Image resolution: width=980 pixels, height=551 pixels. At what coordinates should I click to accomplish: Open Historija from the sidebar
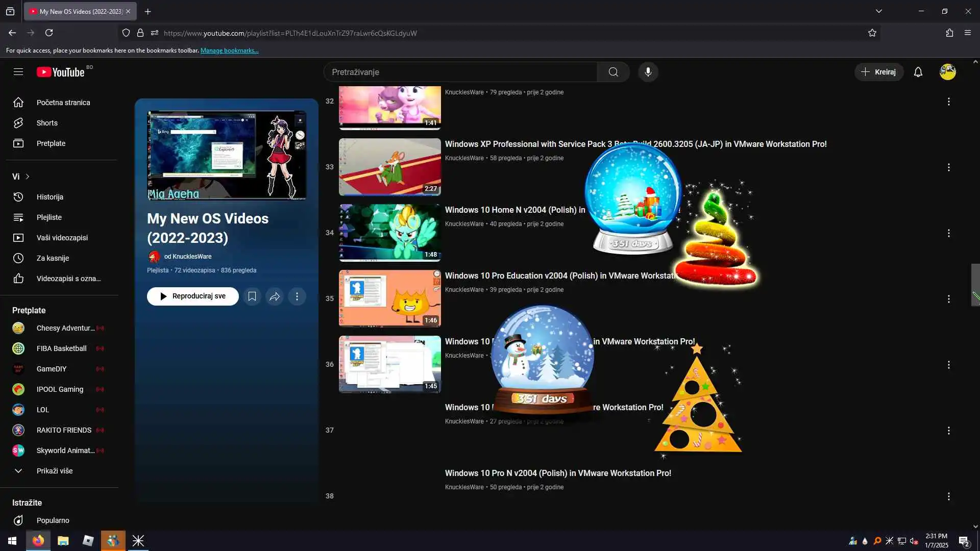(50, 197)
